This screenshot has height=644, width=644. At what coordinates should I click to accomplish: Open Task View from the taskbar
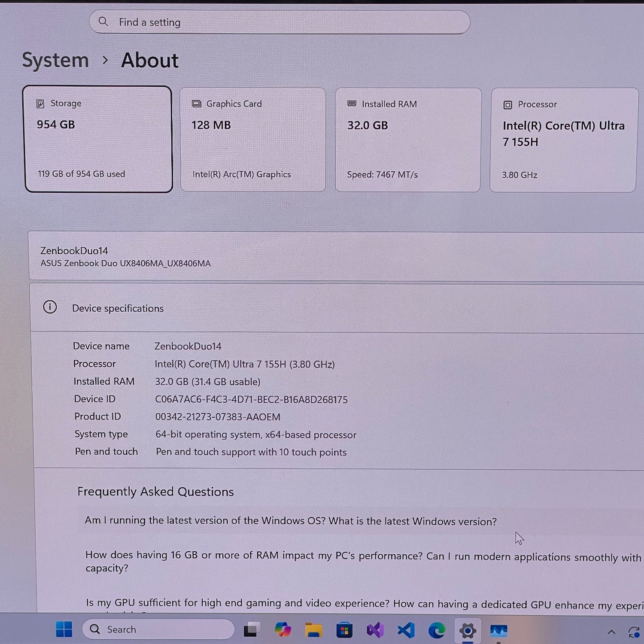[252, 630]
